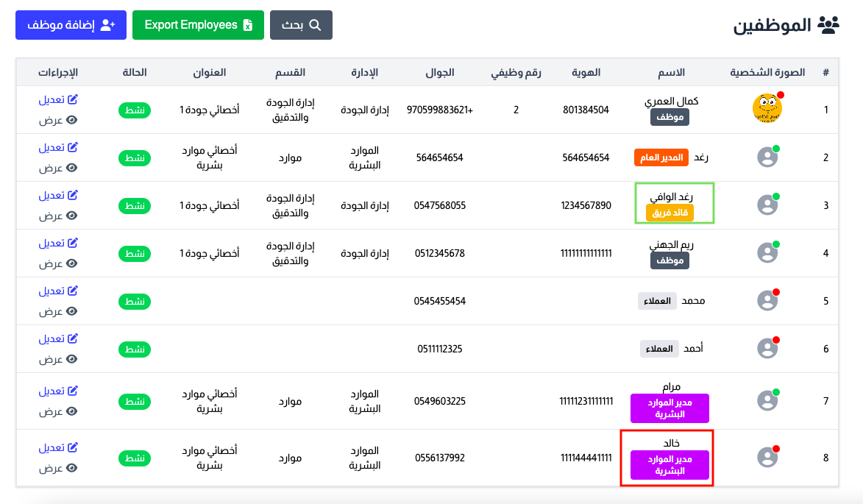The height and width of the screenshot is (504, 863).
Task: Click the الاسم column header
Action: tap(671, 72)
